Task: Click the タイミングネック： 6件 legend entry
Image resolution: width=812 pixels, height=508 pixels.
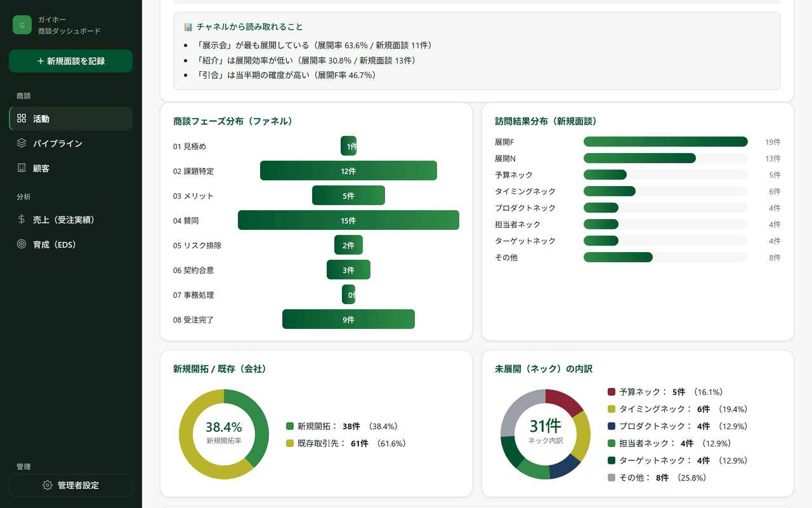Action: (x=678, y=409)
